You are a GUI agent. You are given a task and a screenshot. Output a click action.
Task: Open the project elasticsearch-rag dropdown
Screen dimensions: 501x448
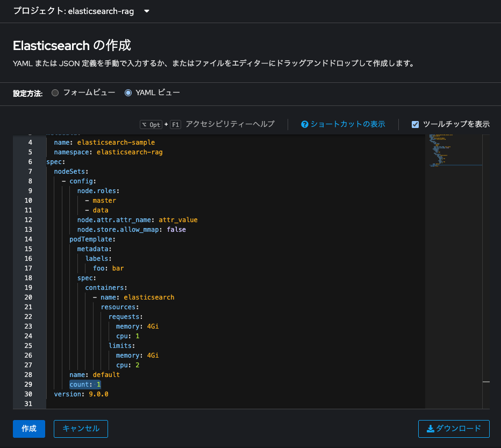[x=81, y=11]
